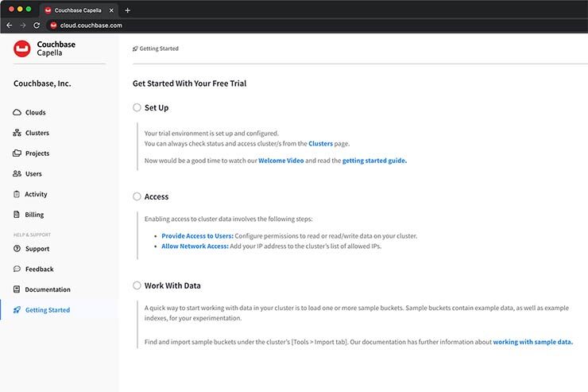Switch to the Couchbase Capella browser tab
The height and width of the screenshot is (392, 588).
click(79, 10)
